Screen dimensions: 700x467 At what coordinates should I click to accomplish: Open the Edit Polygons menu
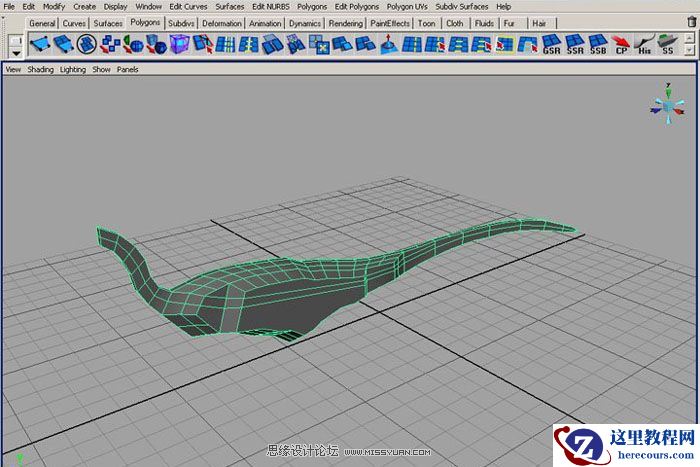[x=357, y=7]
